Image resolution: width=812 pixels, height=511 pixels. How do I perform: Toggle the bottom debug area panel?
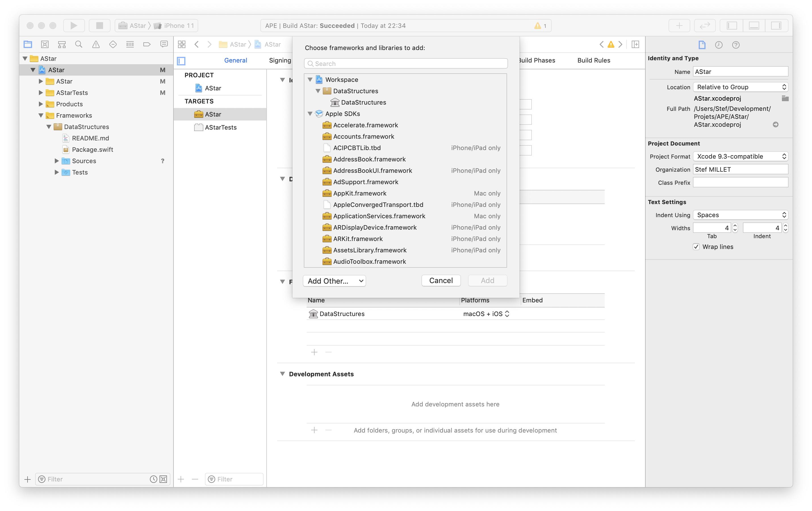[754, 26]
